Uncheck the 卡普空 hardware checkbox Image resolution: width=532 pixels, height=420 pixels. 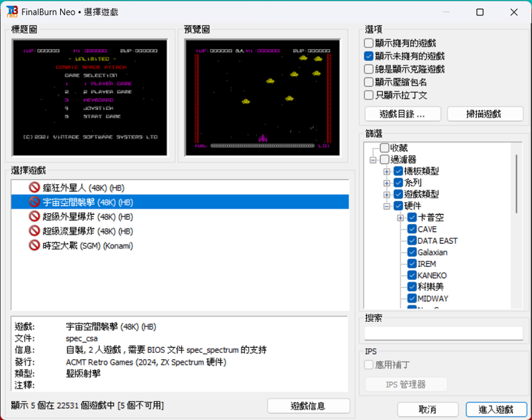point(412,218)
